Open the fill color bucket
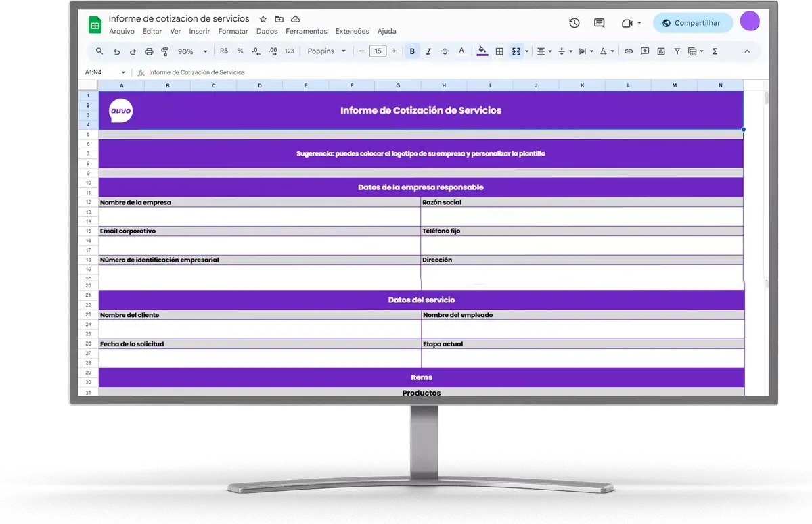The width and height of the screenshot is (812, 524). 482,51
